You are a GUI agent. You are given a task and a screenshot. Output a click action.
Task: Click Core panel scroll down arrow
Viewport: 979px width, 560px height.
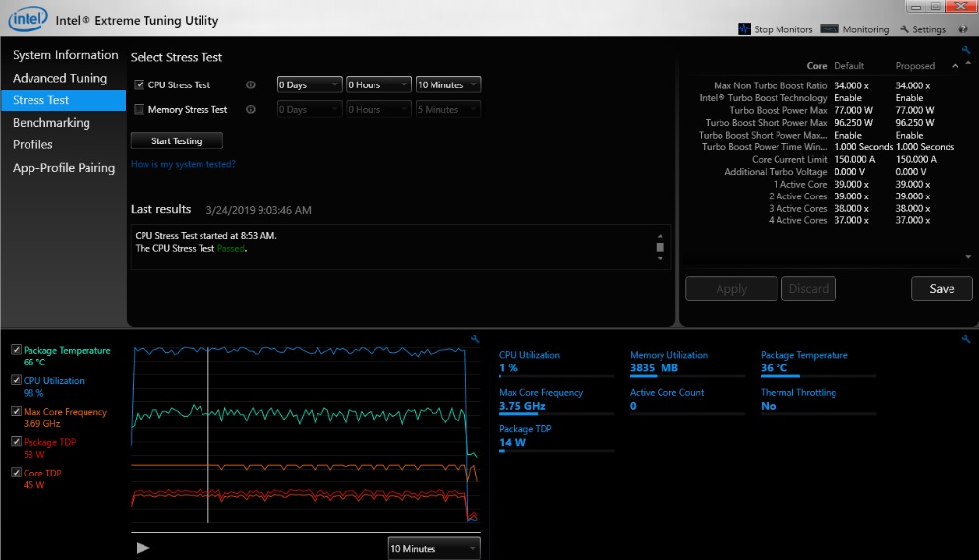pos(968,257)
